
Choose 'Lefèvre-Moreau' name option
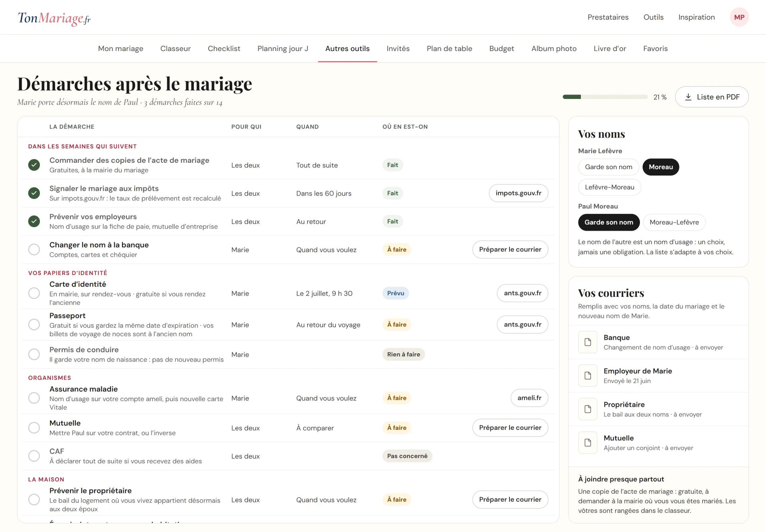coord(609,187)
